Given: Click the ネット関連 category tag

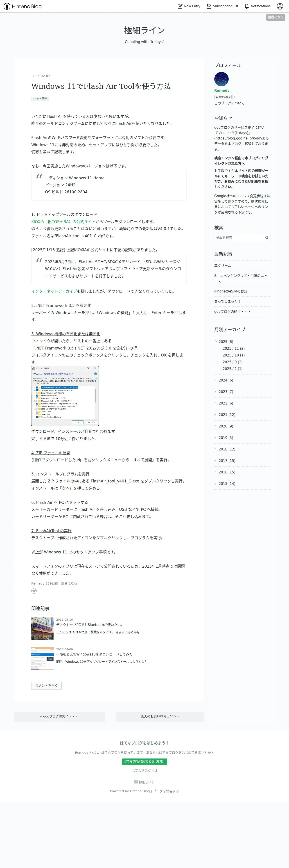Looking at the screenshot, I should click(40, 99).
